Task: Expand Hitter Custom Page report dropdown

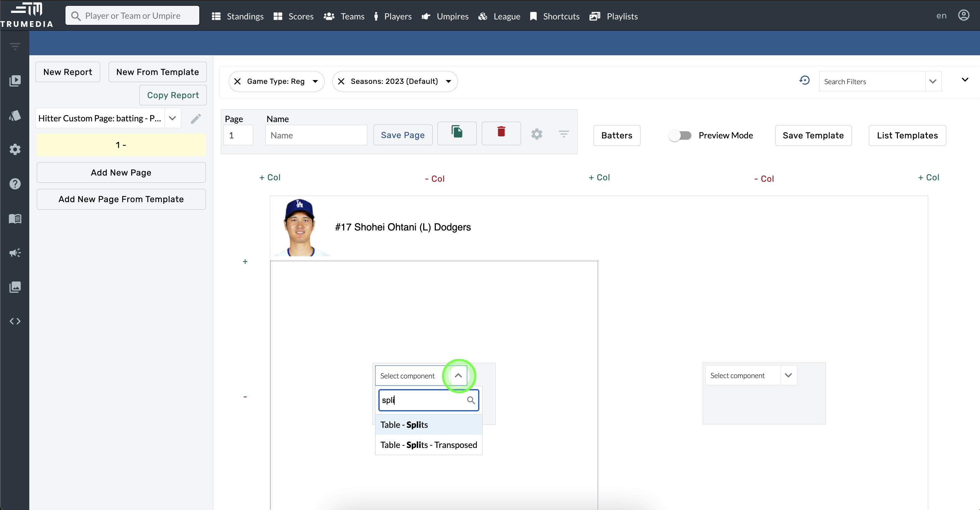Action: point(172,118)
